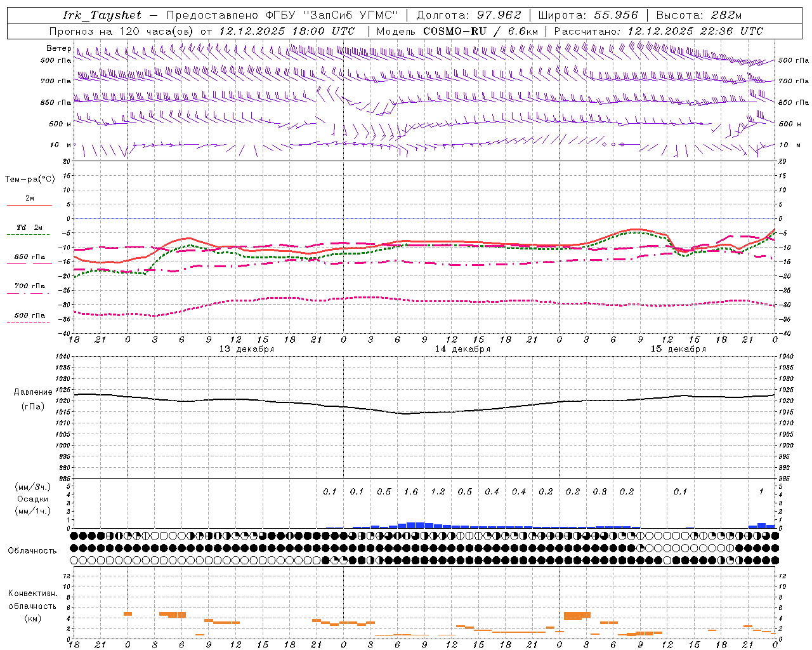Click the Осадки precipitation label
Screen dimensions: 812x650
(x=33, y=499)
